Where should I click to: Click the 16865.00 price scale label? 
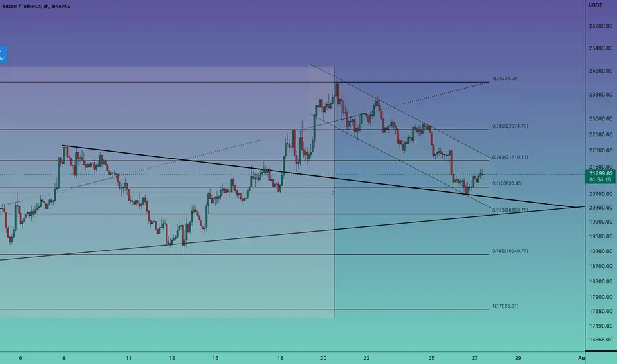[x=601, y=340]
